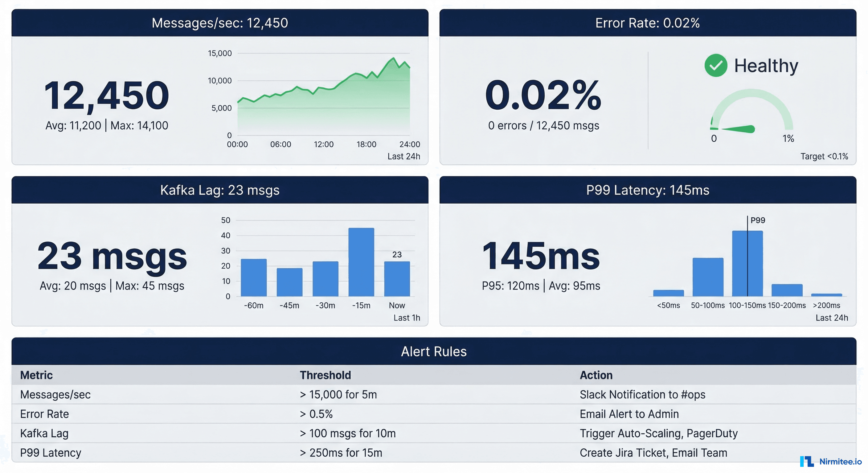
Task: Click the Trigger Auto-Scaling, PagerDuty action
Action: pos(659,434)
